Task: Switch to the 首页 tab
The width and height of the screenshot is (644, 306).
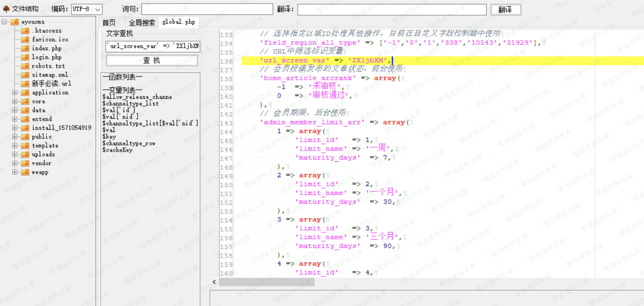Action: (x=109, y=22)
